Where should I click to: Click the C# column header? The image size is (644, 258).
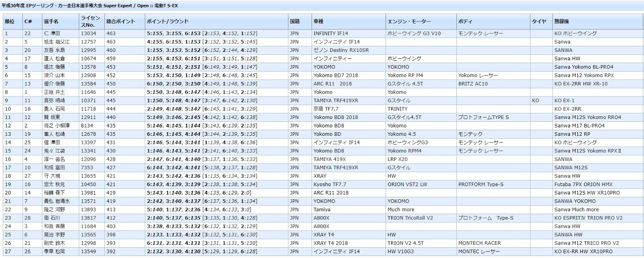(32, 22)
